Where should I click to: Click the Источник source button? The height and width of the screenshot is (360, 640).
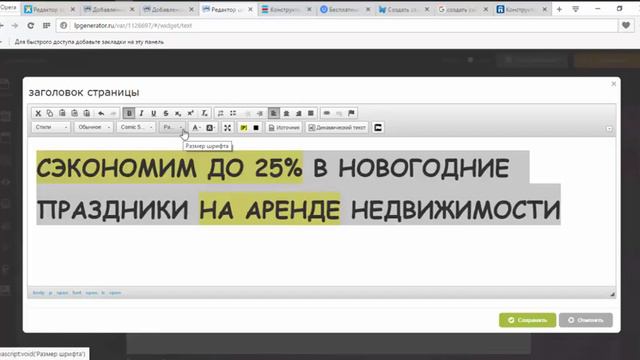tap(284, 128)
